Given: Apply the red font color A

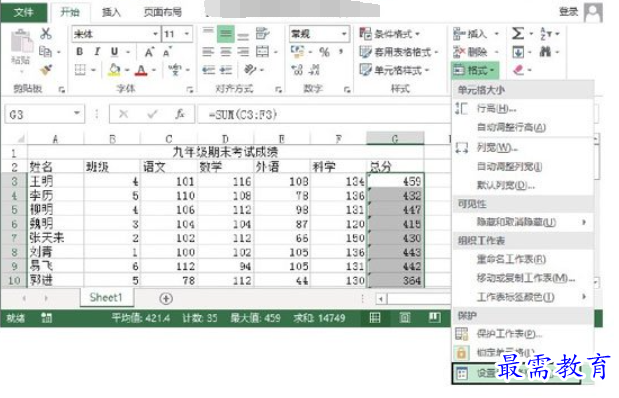Looking at the screenshot, I should coord(141,70).
